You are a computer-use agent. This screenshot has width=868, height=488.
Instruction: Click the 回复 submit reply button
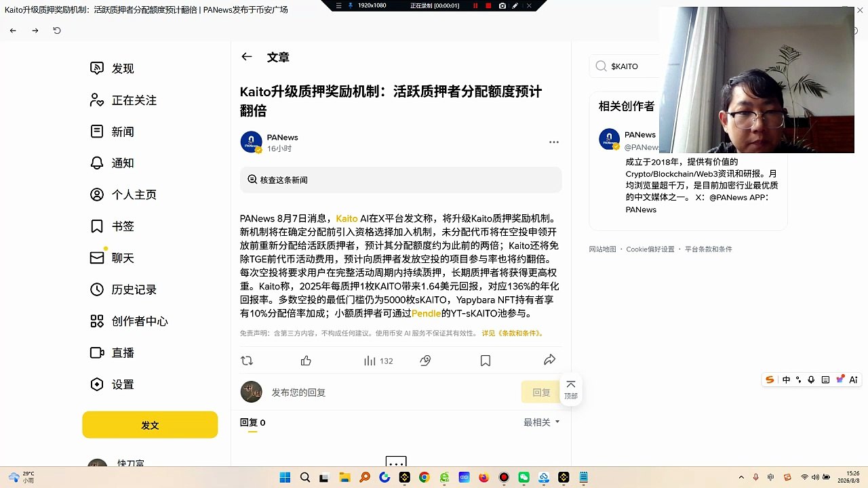pyautogui.click(x=541, y=392)
